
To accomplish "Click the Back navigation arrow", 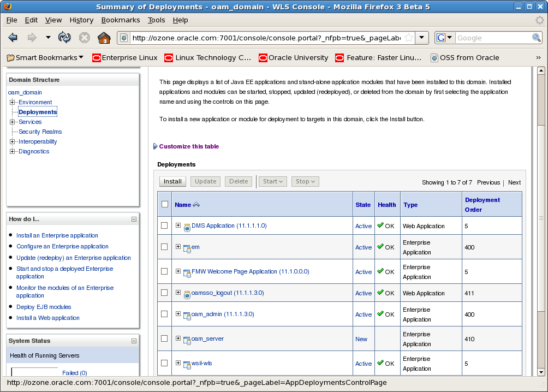I will pyautogui.click(x=12, y=38).
